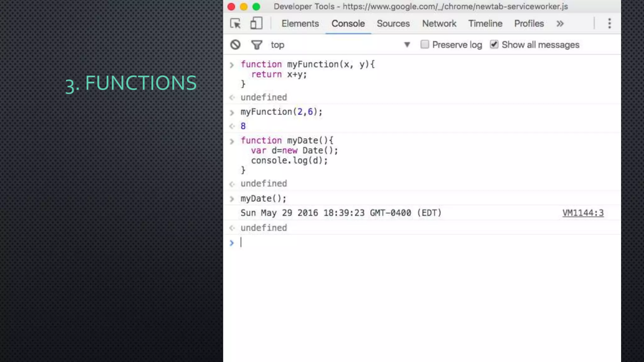Clear the console with the ban icon
The width and height of the screenshot is (644, 362).
pos(235,45)
